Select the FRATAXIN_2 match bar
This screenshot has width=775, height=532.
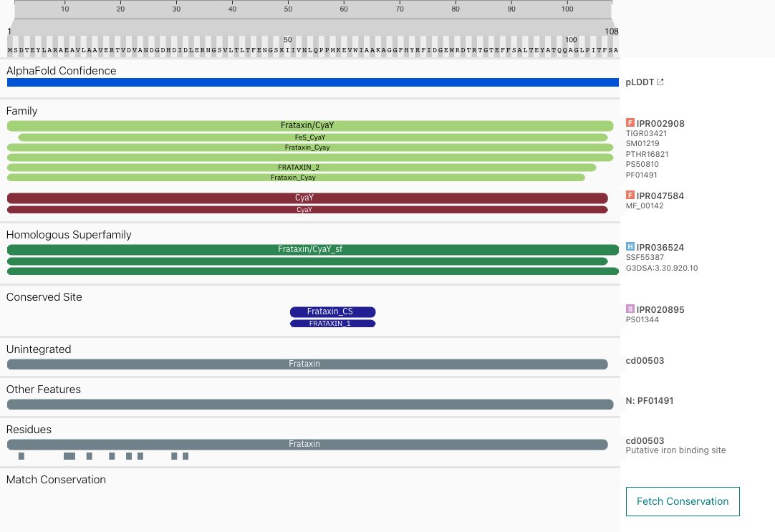coord(302,168)
